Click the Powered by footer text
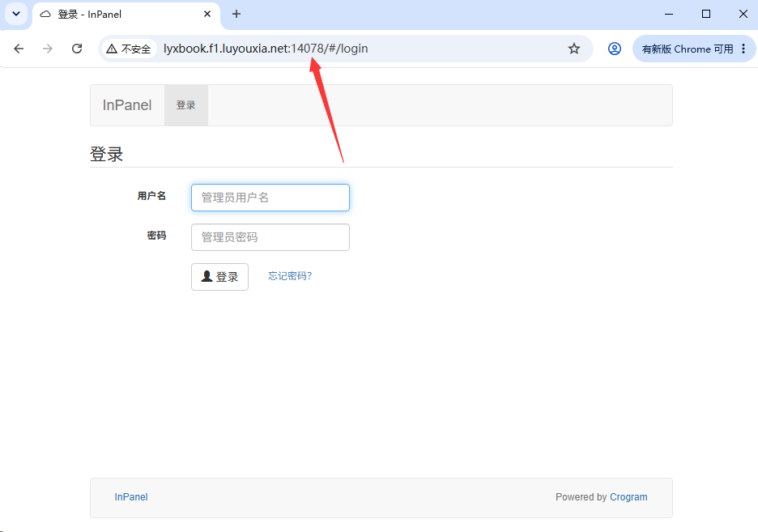 [x=581, y=496]
